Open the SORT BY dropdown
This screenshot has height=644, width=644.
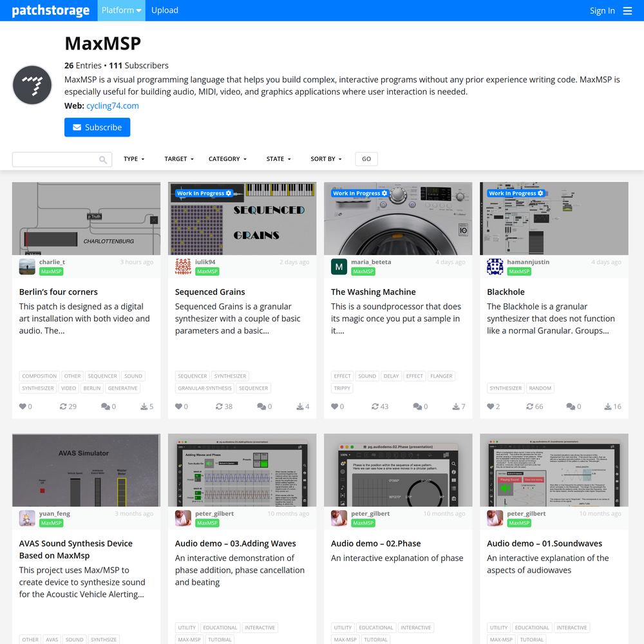click(x=326, y=159)
